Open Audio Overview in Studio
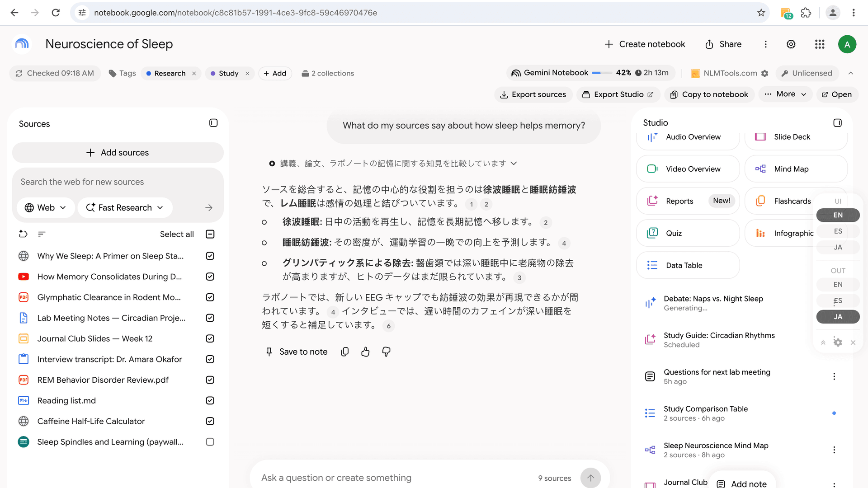The width and height of the screenshot is (868, 488). (x=688, y=137)
